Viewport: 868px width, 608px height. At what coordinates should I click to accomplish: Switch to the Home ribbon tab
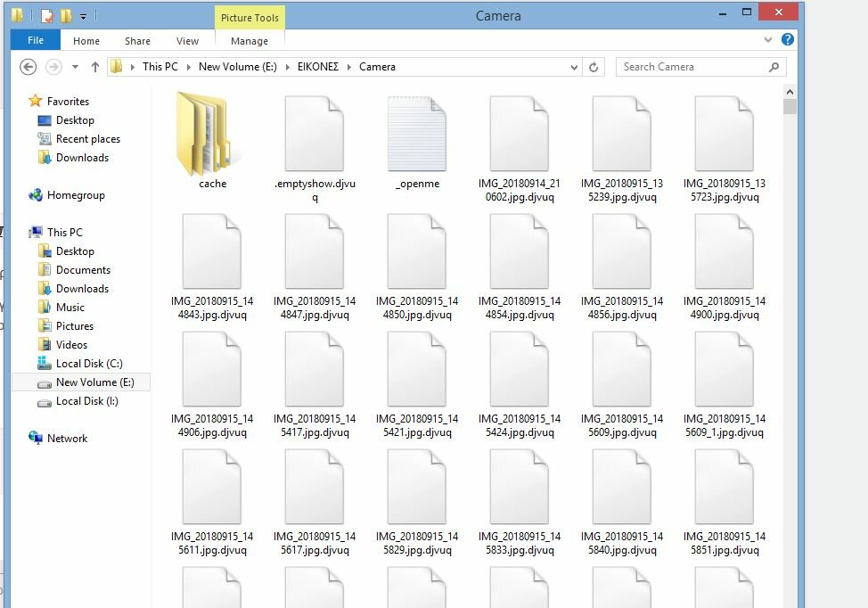(86, 41)
